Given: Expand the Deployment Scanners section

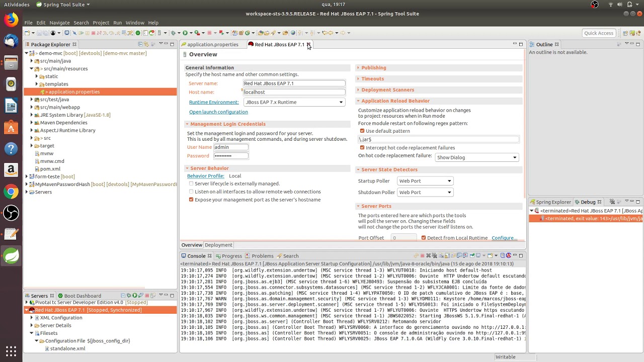Looking at the screenshot, I should (x=387, y=90).
